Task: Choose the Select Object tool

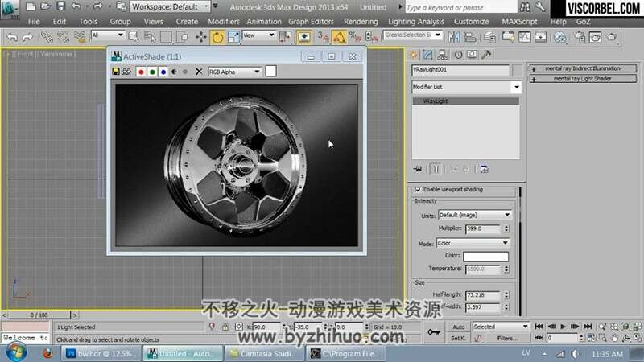Action: tap(134, 37)
